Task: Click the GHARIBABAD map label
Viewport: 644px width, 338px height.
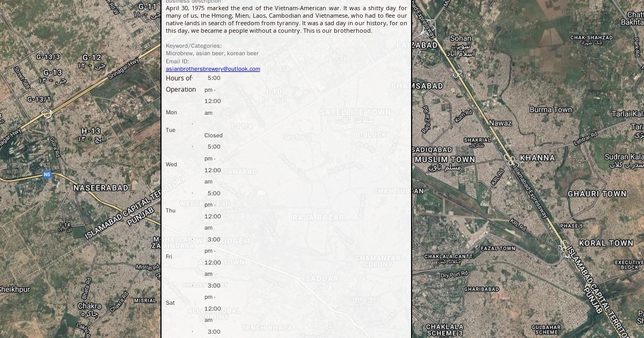Action: pyautogui.click(x=481, y=289)
